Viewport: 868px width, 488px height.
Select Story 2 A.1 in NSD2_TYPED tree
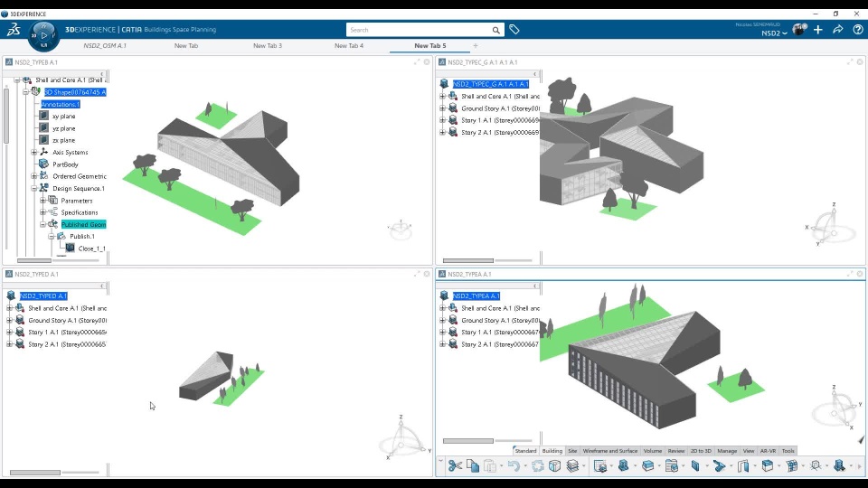(66, 344)
